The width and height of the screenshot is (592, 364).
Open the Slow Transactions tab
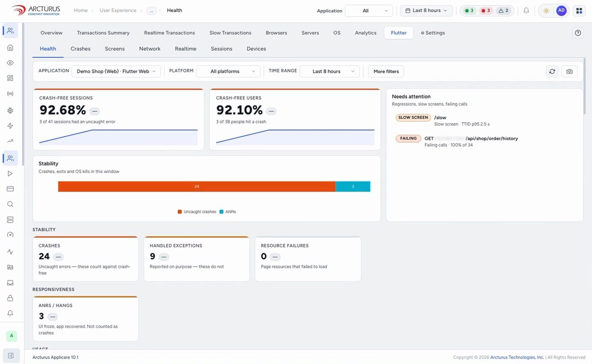click(230, 33)
